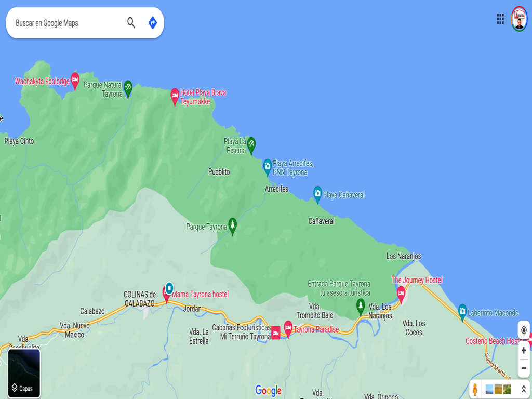Viewport: 532px width, 399px height.
Task: Click the search magnifier icon
Action: [131, 23]
